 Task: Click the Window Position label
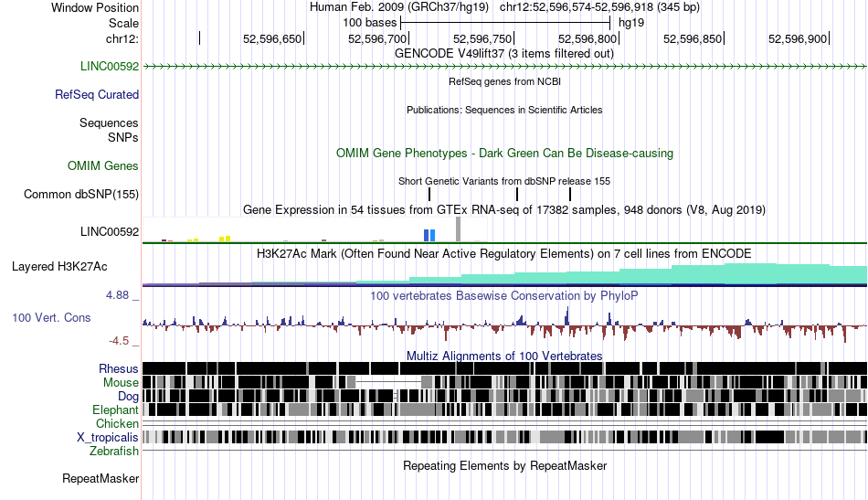coord(95,7)
